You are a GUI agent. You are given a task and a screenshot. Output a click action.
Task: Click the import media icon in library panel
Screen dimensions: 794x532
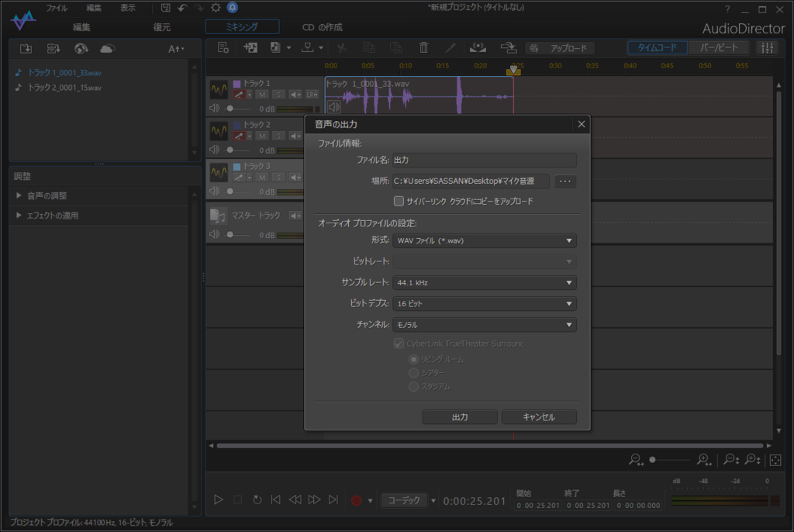[26, 49]
